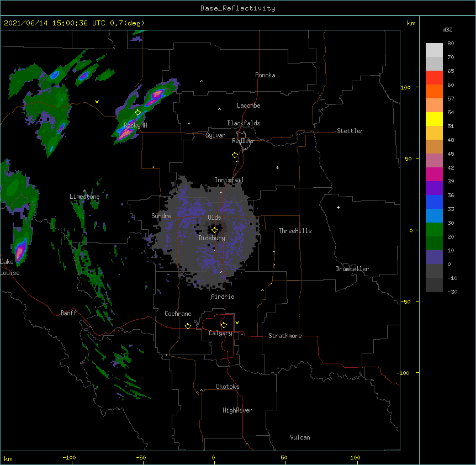Click the Banff label
Image resolution: width=476 pixels, height=465 pixels.
coord(68,313)
